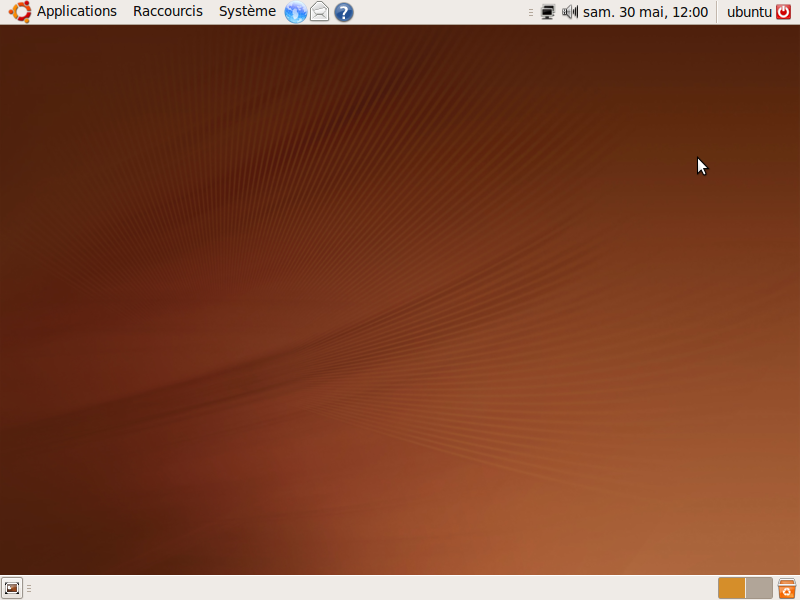Open the blue help question mark icon

(x=344, y=12)
